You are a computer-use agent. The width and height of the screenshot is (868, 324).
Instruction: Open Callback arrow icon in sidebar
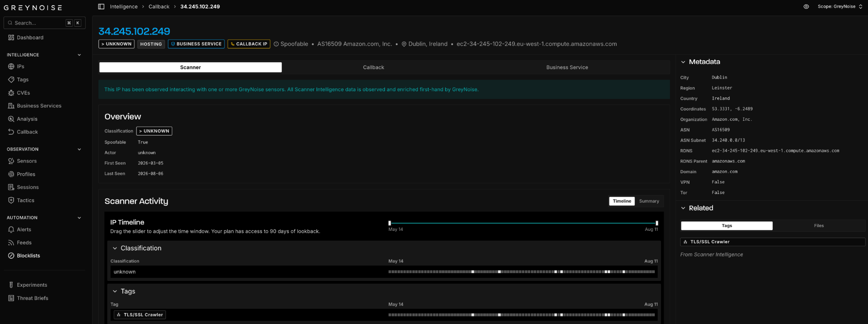click(11, 132)
